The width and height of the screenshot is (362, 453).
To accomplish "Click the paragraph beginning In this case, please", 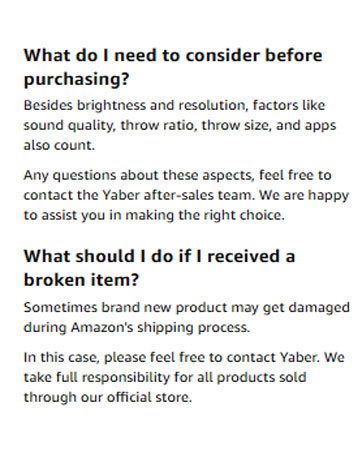I will (184, 377).
